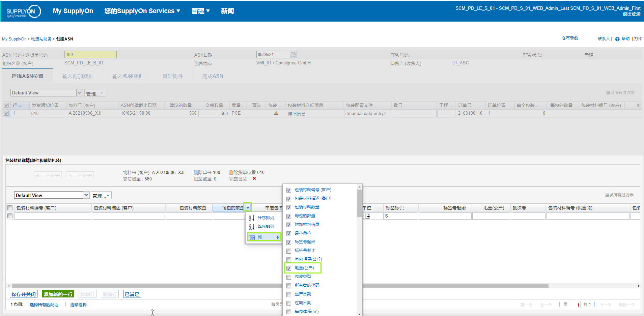Open the 详细信息 link in row 1

[297, 114]
